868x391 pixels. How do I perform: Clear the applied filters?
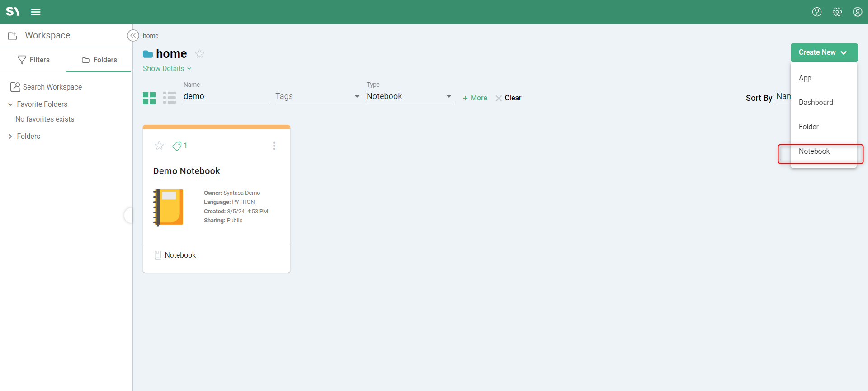(509, 98)
